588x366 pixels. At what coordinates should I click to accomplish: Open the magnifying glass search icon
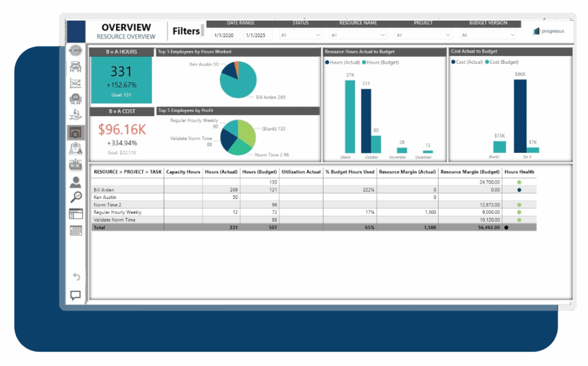[76, 198]
